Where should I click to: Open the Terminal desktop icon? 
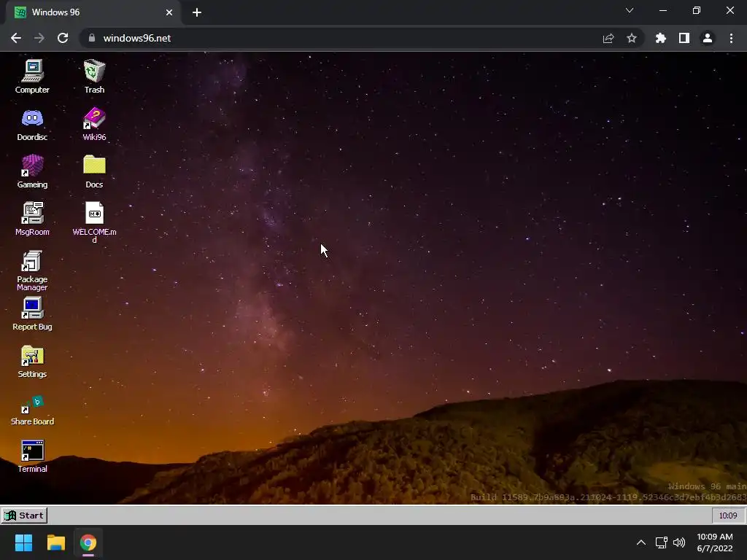pos(32,456)
